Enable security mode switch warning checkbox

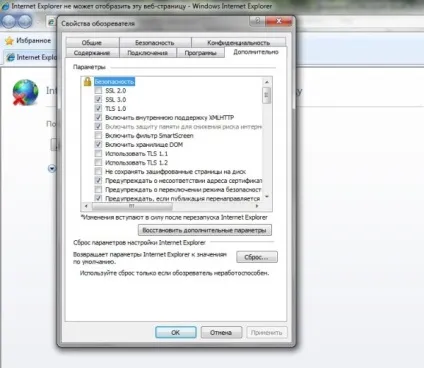pyautogui.click(x=98, y=189)
